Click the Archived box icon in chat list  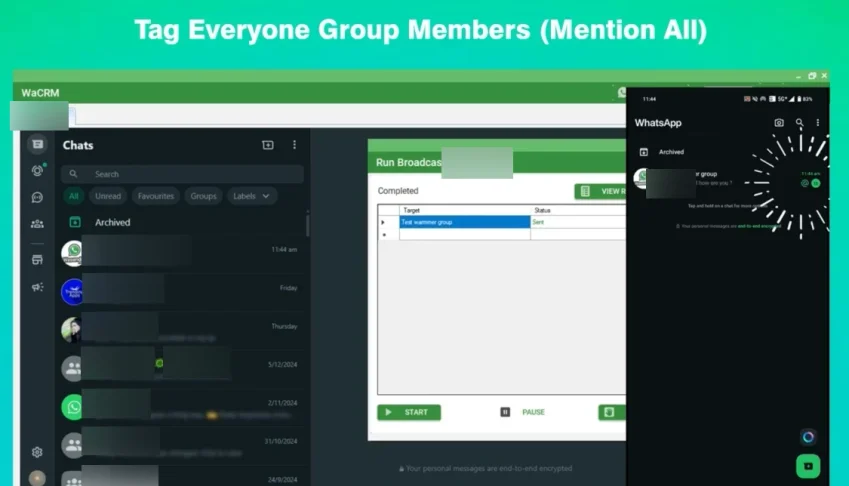pyautogui.click(x=75, y=222)
